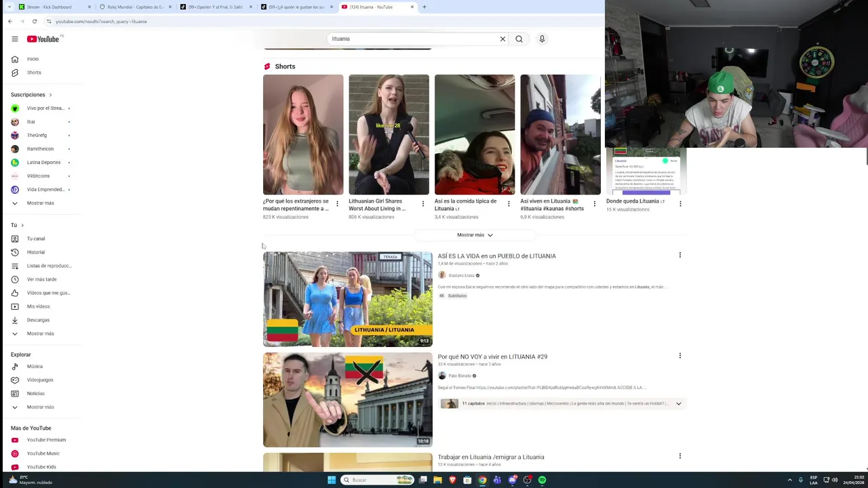Open Spotify from the taskbar
The width and height of the screenshot is (868, 488).
point(542,480)
